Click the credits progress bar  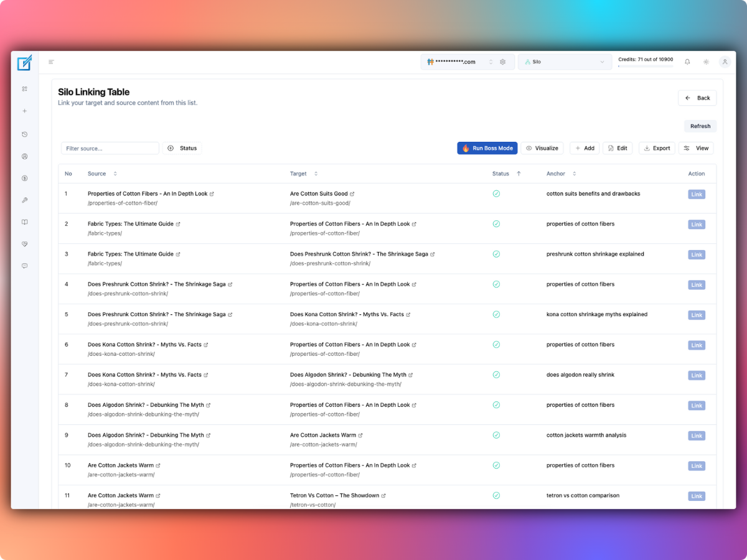point(646,66)
